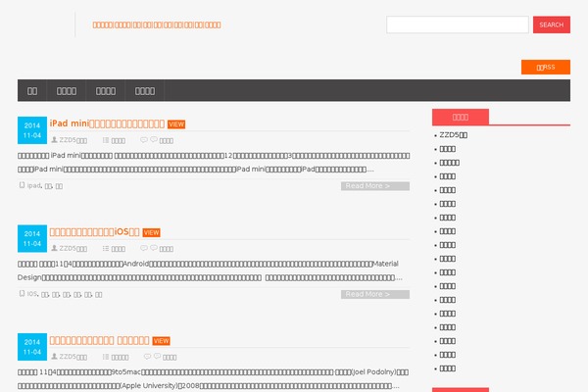Viewport: 588px width, 392px height.
Task: Click the orange RSS subscribe button
Action: pyautogui.click(x=546, y=68)
